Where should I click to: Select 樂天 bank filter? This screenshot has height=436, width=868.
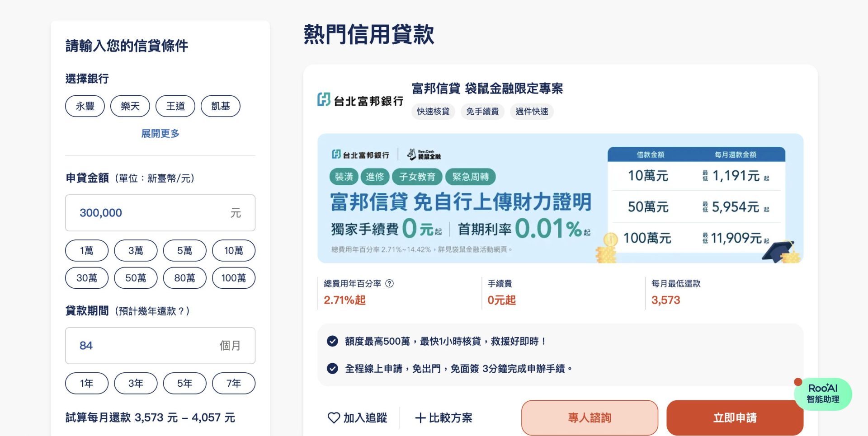click(130, 106)
